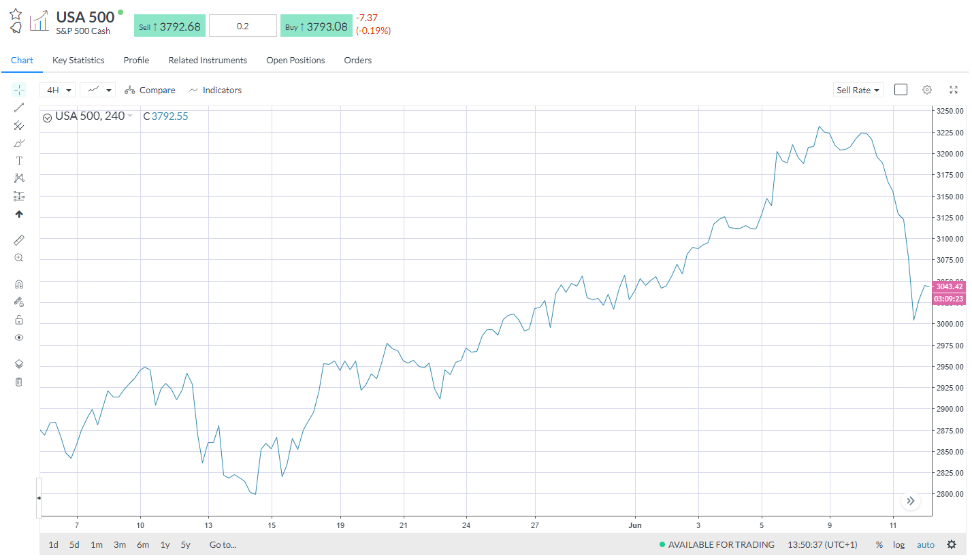Open the 4H timeframe dropdown
Image resolution: width=972 pixels, height=560 pixels.
(x=57, y=89)
